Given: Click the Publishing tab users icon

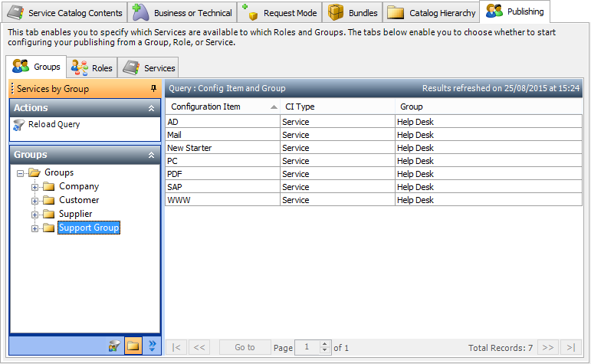Looking at the screenshot, I should (x=494, y=11).
